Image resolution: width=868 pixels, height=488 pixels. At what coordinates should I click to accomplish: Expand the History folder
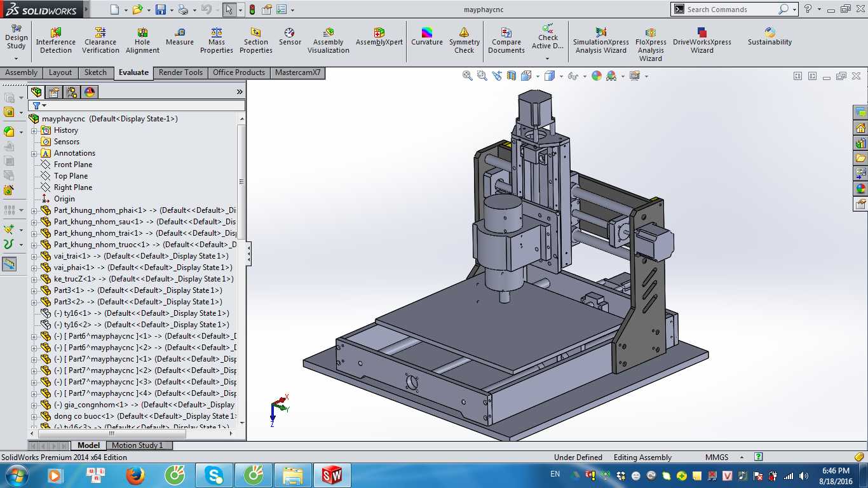[34, 130]
